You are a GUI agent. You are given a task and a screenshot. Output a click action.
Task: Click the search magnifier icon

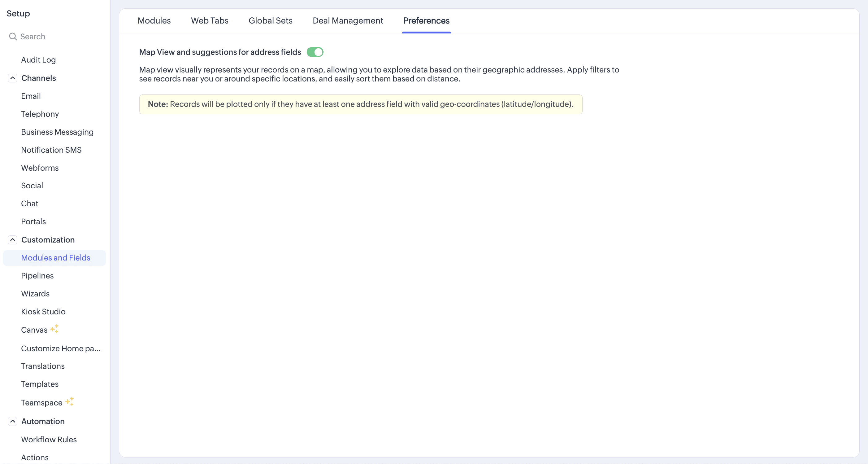[x=13, y=37]
